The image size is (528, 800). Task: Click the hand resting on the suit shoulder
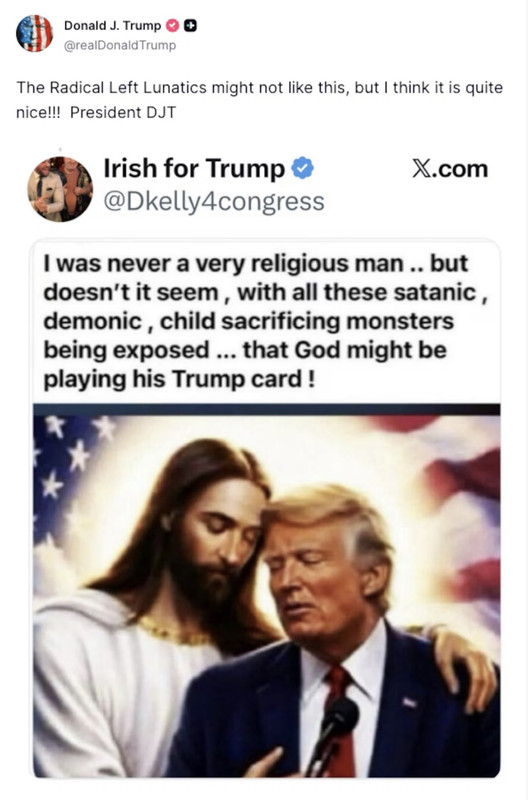[464, 663]
